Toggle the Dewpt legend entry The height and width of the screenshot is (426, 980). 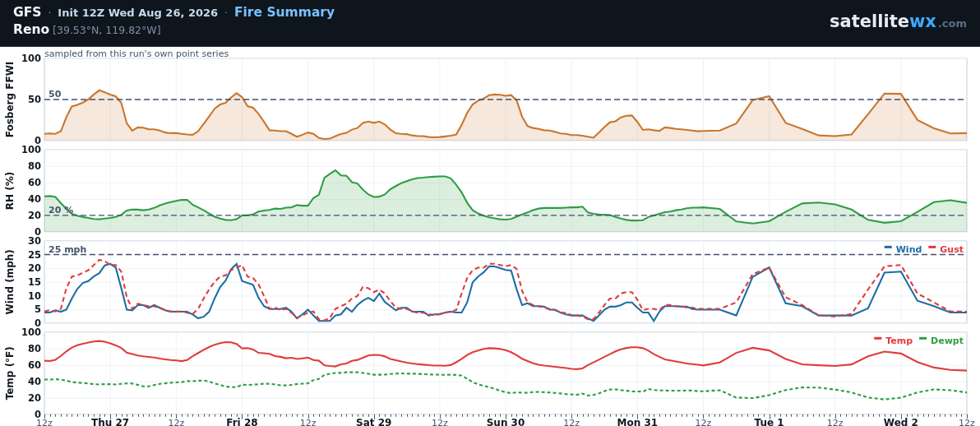(941, 340)
